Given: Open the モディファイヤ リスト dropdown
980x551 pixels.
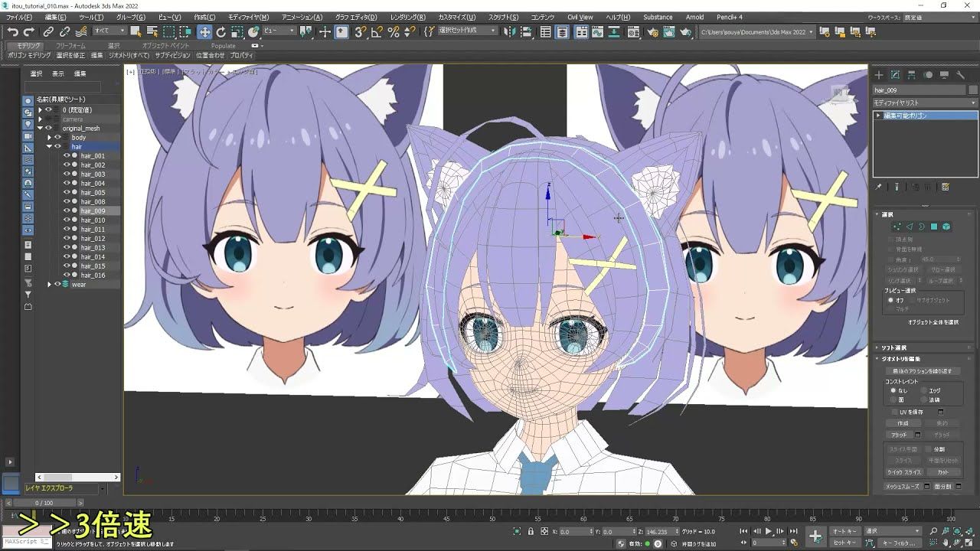Looking at the screenshot, I should 925,103.
